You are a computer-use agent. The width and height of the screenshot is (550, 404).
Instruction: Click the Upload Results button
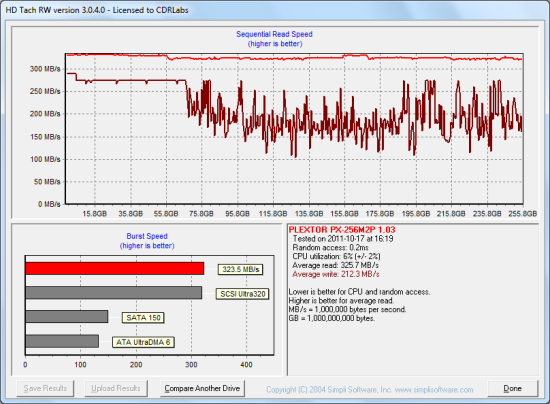pyautogui.click(x=116, y=389)
